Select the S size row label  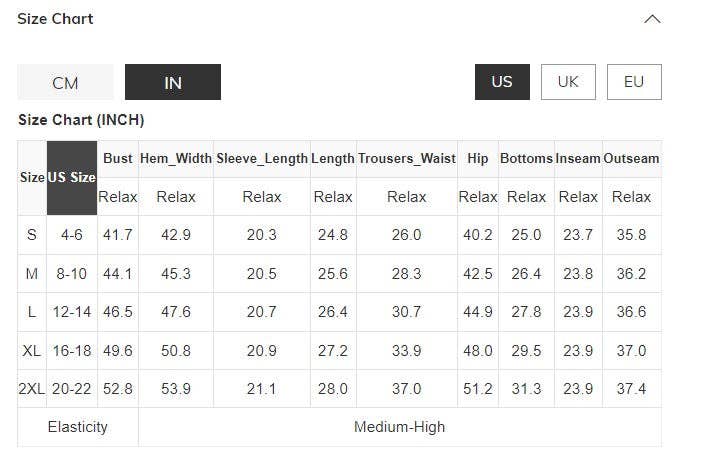(x=32, y=235)
